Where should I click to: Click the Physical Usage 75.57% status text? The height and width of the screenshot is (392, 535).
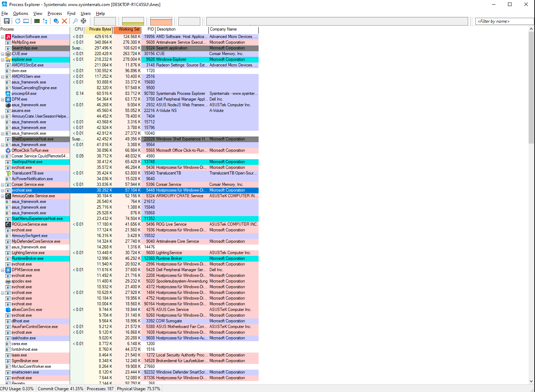(x=139, y=389)
